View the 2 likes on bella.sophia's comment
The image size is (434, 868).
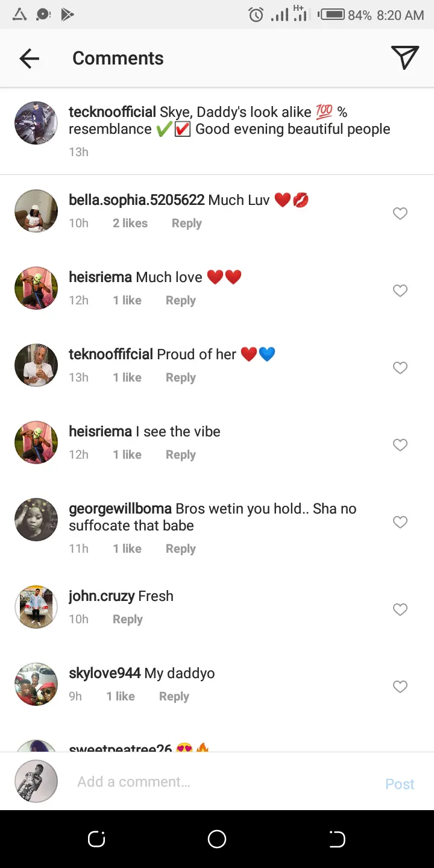(130, 223)
